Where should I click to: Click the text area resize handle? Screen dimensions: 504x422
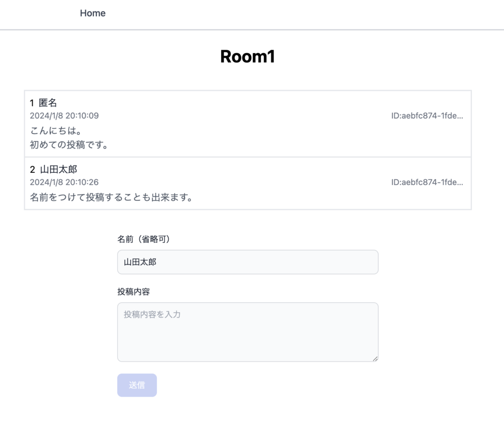point(375,358)
